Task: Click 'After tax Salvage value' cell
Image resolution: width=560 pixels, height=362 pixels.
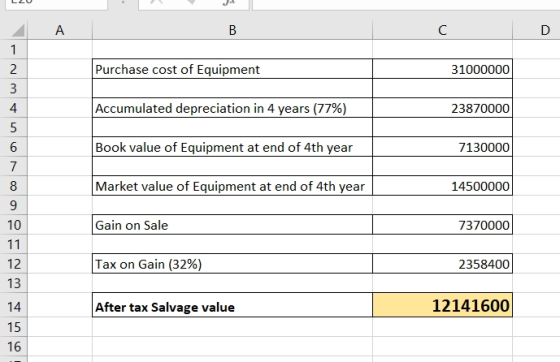Action: 232,305
